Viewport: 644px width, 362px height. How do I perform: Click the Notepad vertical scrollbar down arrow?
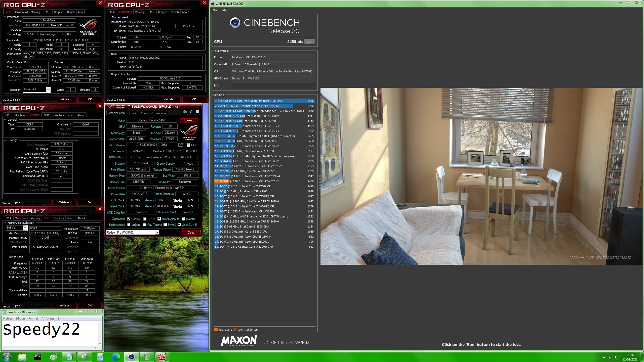(100, 343)
